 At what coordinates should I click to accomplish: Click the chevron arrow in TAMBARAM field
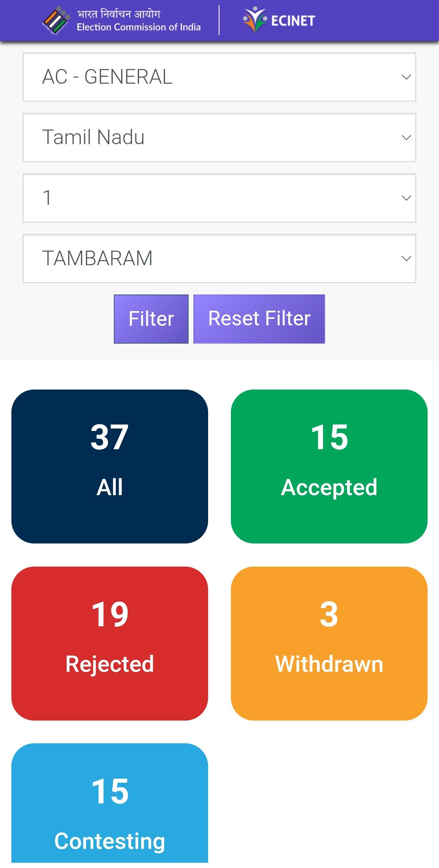(406, 258)
